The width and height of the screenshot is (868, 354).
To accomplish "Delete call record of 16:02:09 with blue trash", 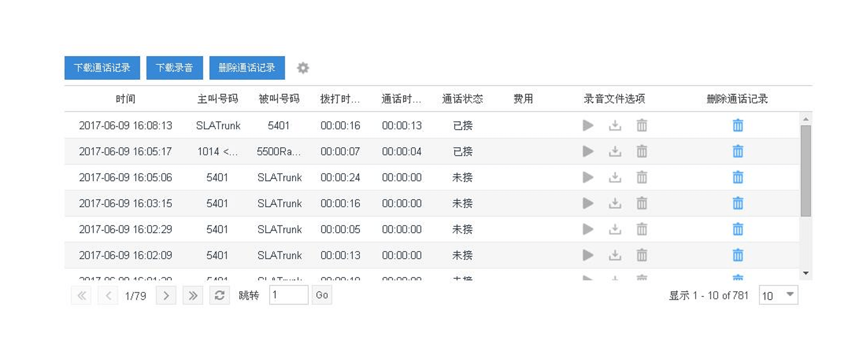I will coord(738,255).
